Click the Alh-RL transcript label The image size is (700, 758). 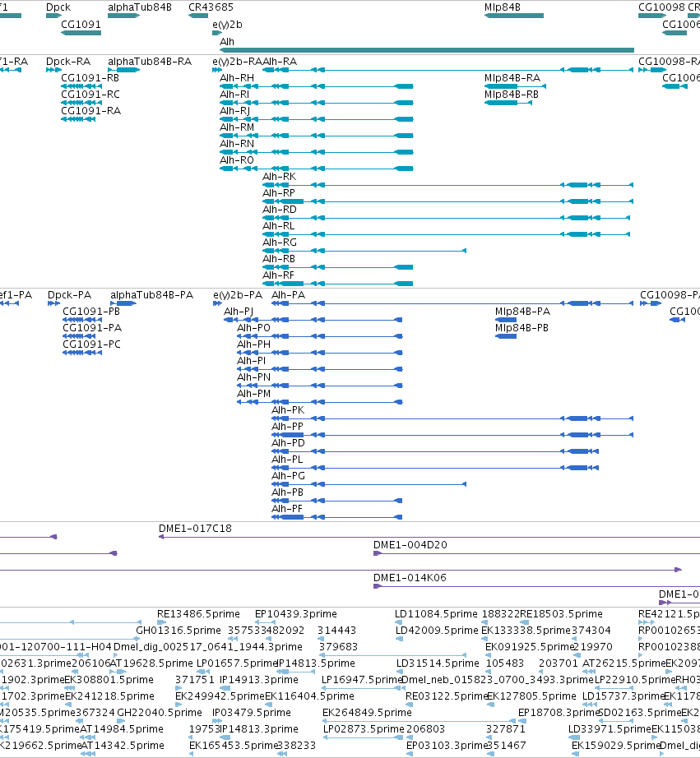pyautogui.click(x=278, y=226)
